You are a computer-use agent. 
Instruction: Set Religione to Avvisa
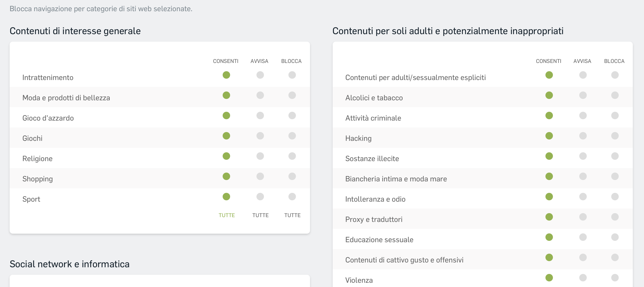tap(260, 156)
